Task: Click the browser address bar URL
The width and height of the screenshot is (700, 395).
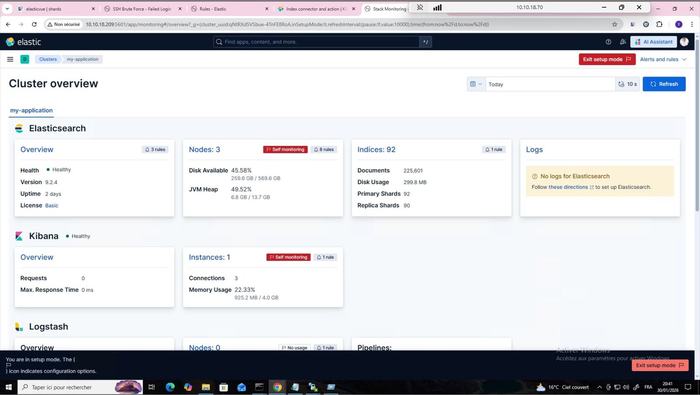Action: click(288, 25)
